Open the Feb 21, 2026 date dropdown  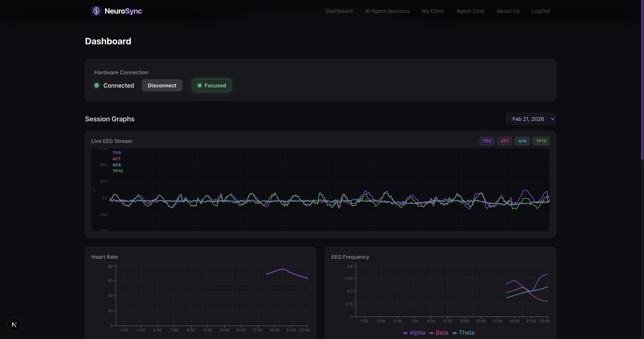click(528, 119)
